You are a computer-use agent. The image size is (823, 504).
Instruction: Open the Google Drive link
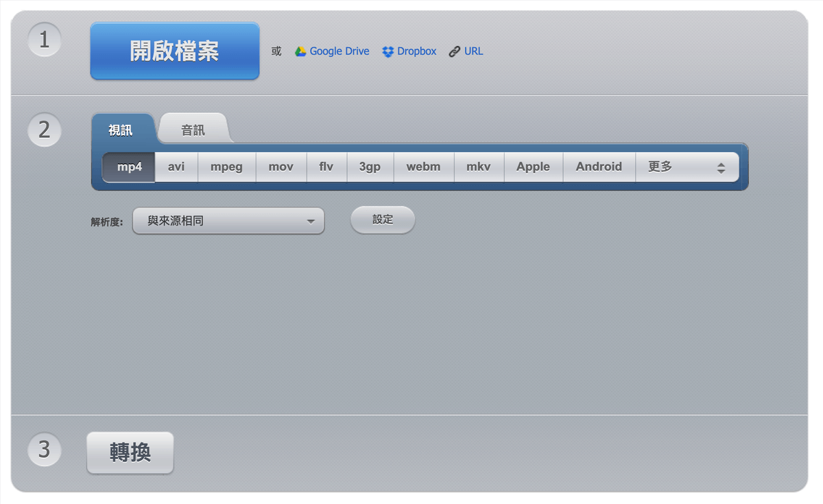click(x=339, y=51)
